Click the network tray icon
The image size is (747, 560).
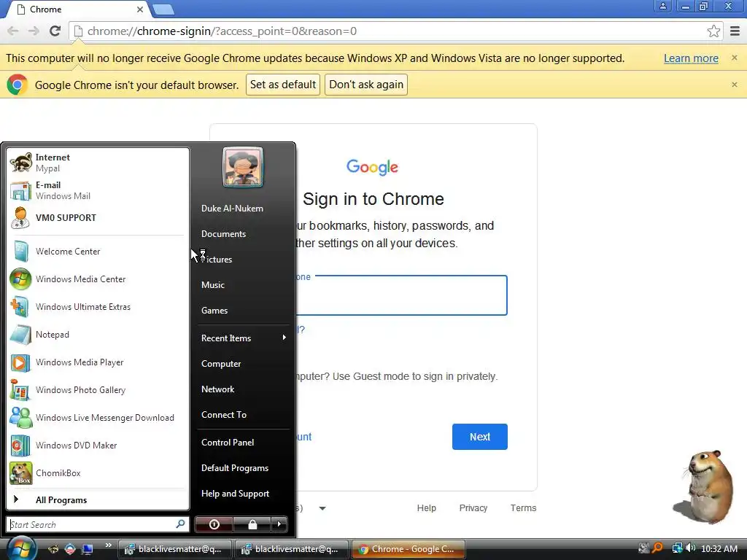[677, 548]
